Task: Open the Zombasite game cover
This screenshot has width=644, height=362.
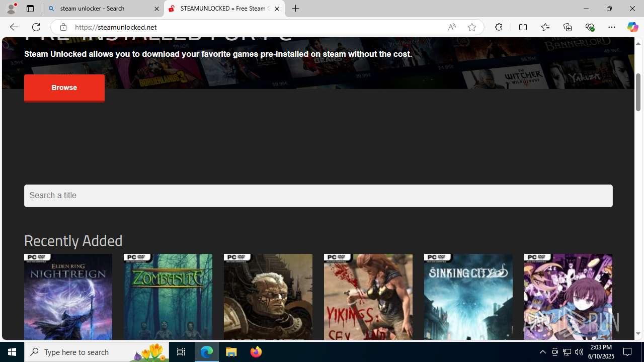Action: (168, 297)
